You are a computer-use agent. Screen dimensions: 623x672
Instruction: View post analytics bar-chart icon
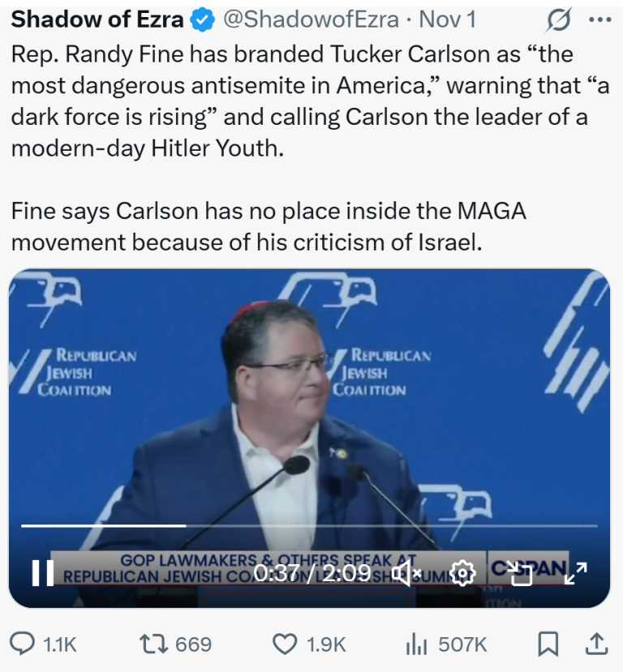tap(415, 644)
